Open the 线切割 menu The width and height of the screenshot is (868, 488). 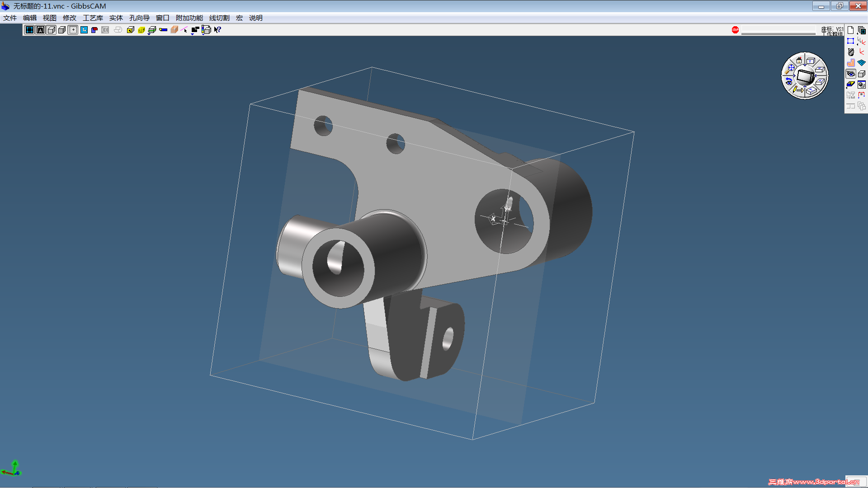click(x=219, y=18)
